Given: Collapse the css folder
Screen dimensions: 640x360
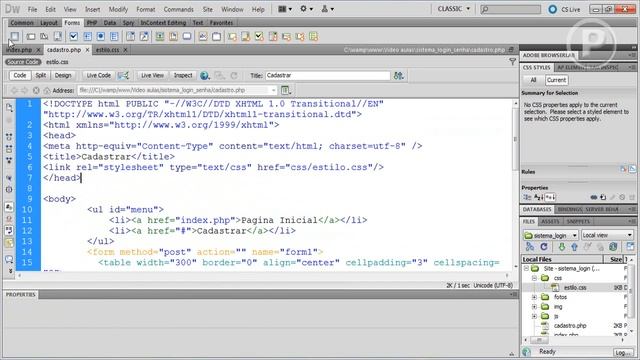Looking at the screenshot, I should point(534,278).
